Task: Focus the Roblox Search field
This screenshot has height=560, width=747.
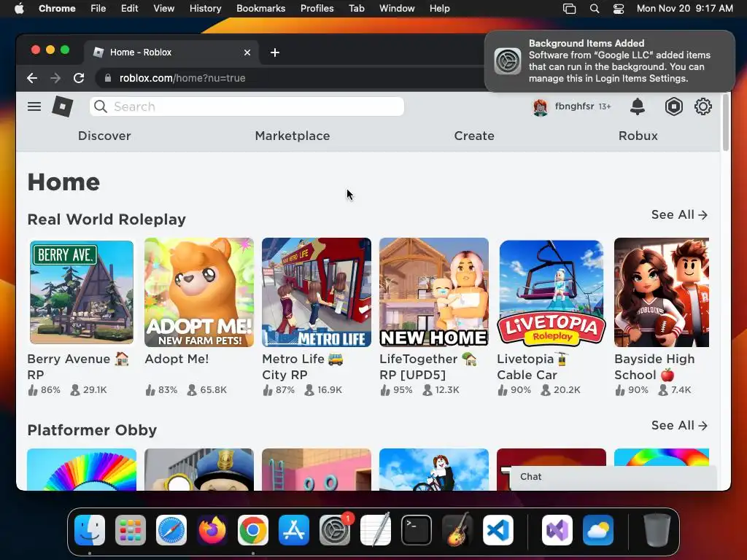Action: pyautogui.click(x=247, y=106)
